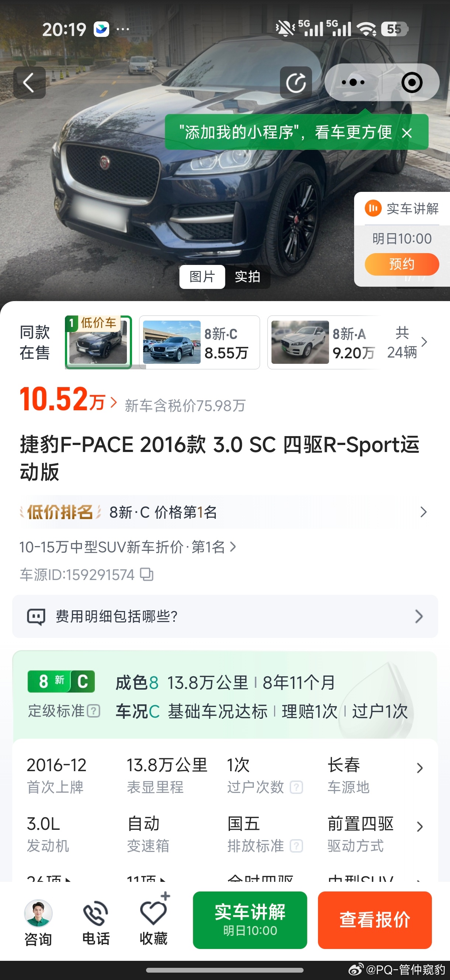Tap the WiFi status icon
The width and height of the screenshot is (450, 980).
pyautogui.click(x=367, y=29)
